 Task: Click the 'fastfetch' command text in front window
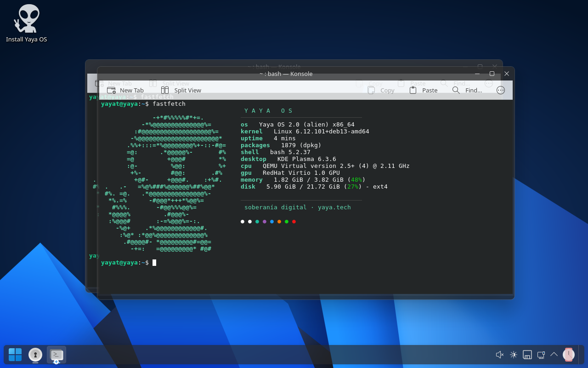(169, 104)
